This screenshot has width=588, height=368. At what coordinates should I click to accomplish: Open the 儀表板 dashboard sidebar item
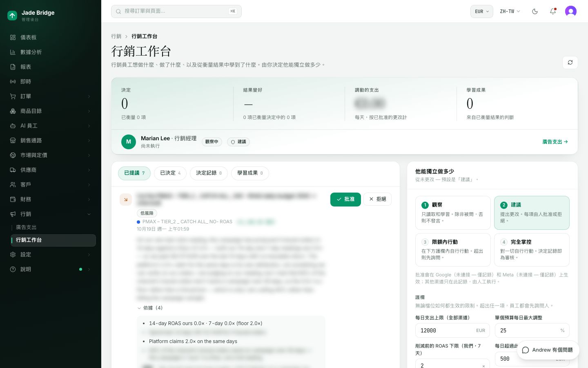(x=51, y=37)
